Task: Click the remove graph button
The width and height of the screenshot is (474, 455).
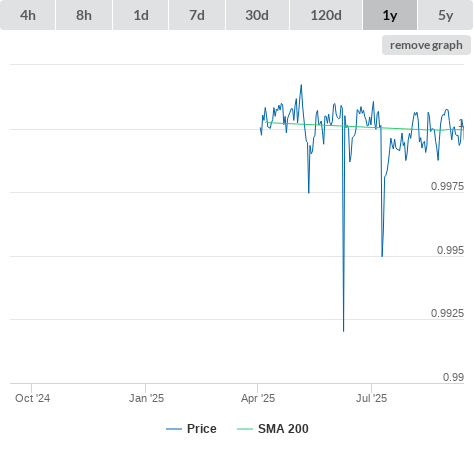Action: tap(426, 45)
